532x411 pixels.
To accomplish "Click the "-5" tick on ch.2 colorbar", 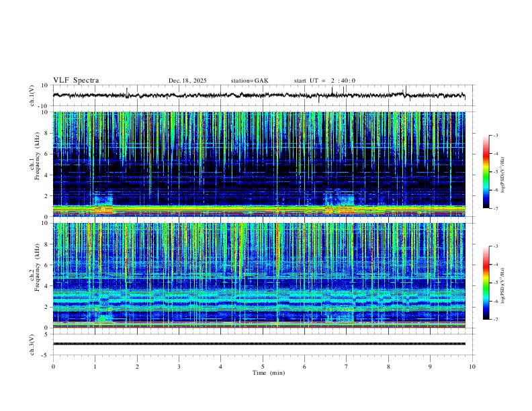I will pyautogui.click(x=495, y=283).
